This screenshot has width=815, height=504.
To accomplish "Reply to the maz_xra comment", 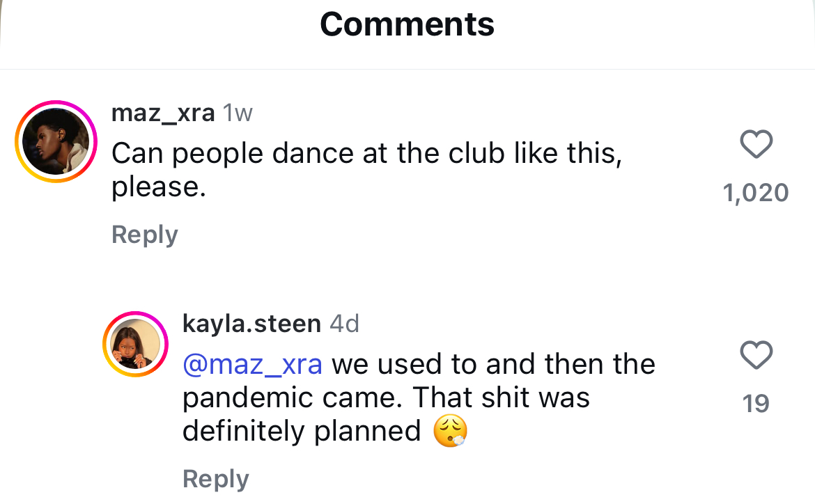I will tap(145, 235).
